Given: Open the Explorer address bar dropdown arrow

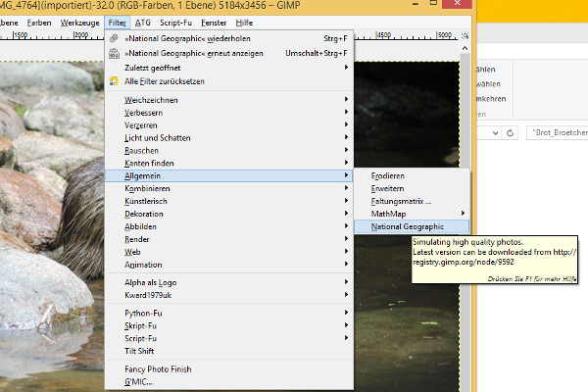Looking at the screenshot, I should (497, 131).
